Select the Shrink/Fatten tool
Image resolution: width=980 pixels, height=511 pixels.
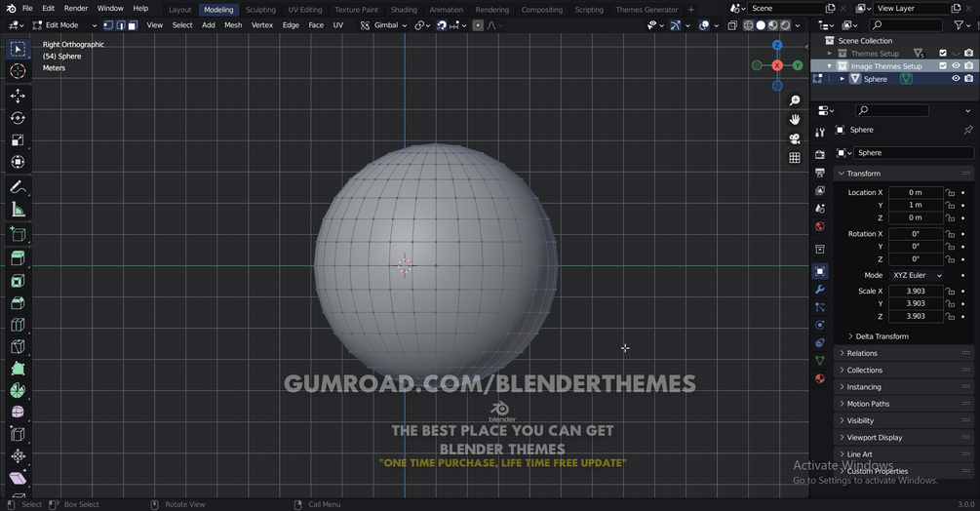pos(18,456)
